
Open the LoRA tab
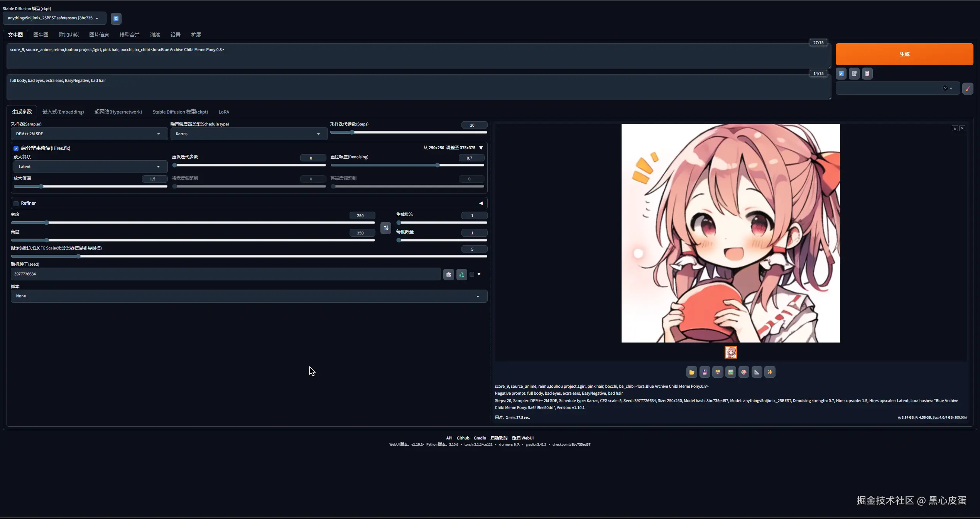pos(224,112)
